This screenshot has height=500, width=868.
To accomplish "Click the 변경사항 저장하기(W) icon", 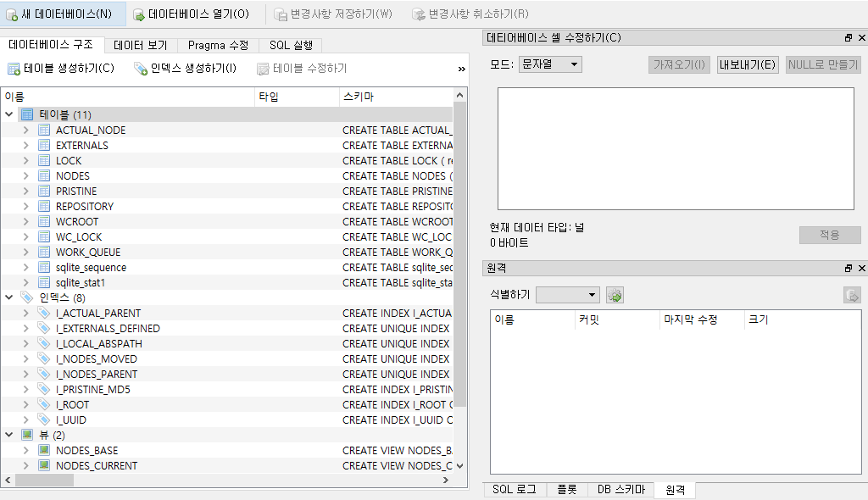I will tap(281, 15).
